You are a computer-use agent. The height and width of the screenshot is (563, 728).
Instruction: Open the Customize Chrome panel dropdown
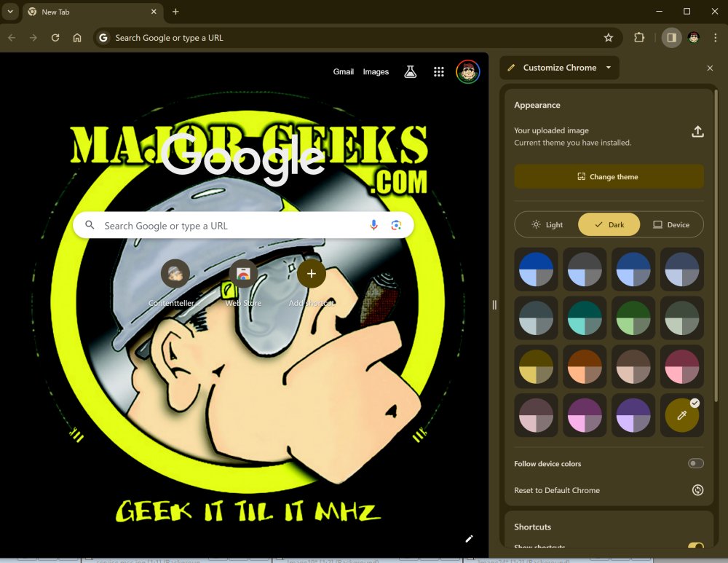pos(559,68)
